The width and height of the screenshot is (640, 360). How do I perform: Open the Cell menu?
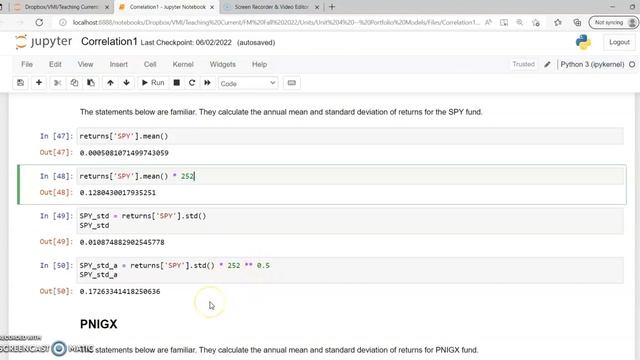coord(150,64)
